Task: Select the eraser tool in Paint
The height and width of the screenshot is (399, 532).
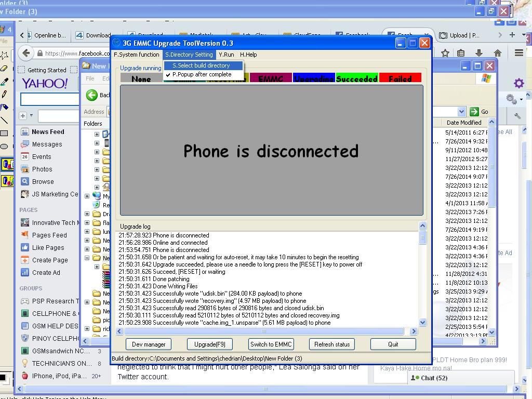Action: 4,68
